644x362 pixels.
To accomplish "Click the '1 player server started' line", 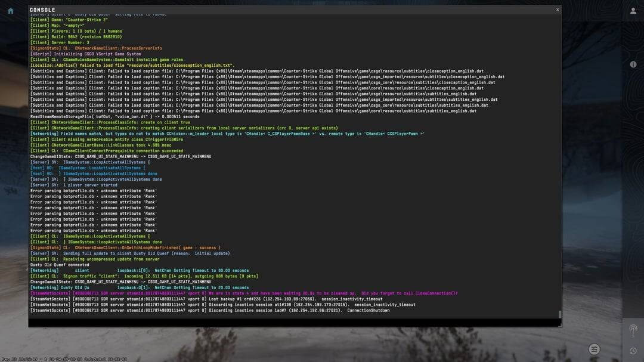I will coord(74,185).
